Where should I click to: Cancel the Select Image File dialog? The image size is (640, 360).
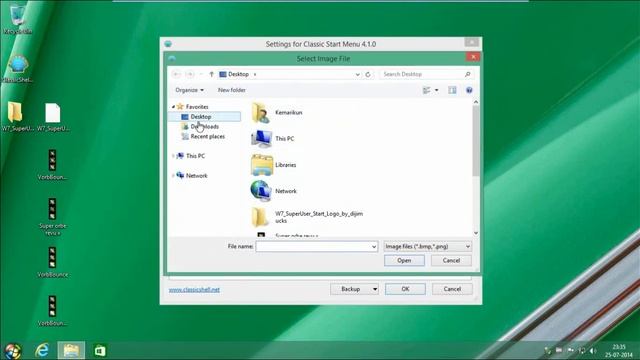(x=451, y=260)
